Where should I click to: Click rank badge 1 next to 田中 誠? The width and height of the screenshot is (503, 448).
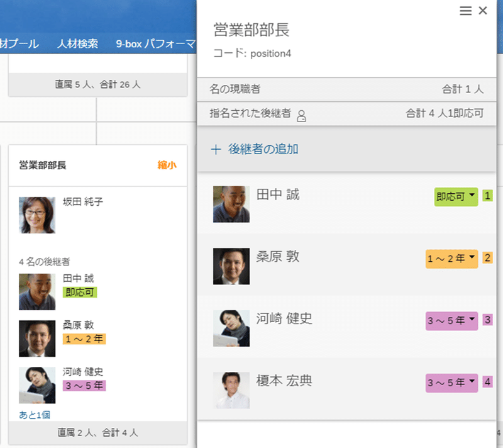point(488,196)
